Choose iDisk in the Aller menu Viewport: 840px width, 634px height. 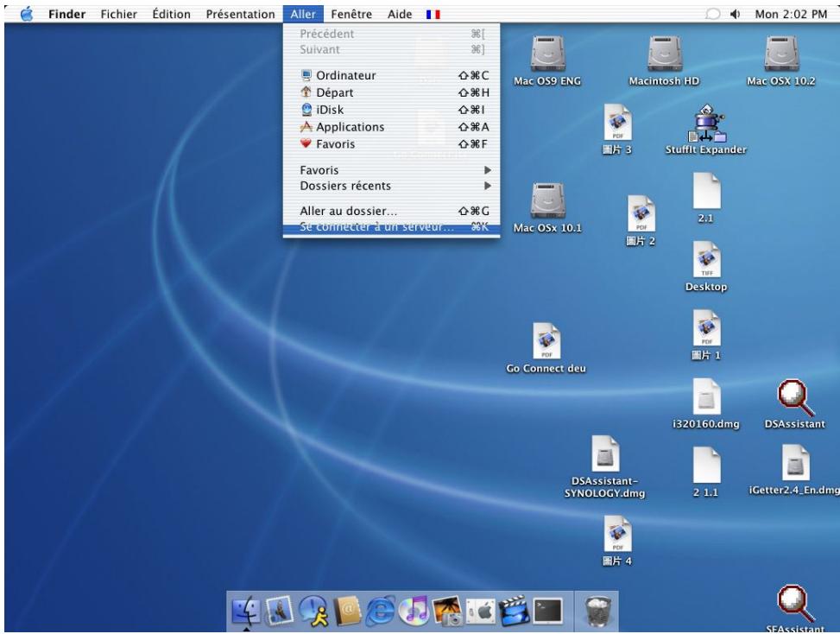click(x=392, y=110)
